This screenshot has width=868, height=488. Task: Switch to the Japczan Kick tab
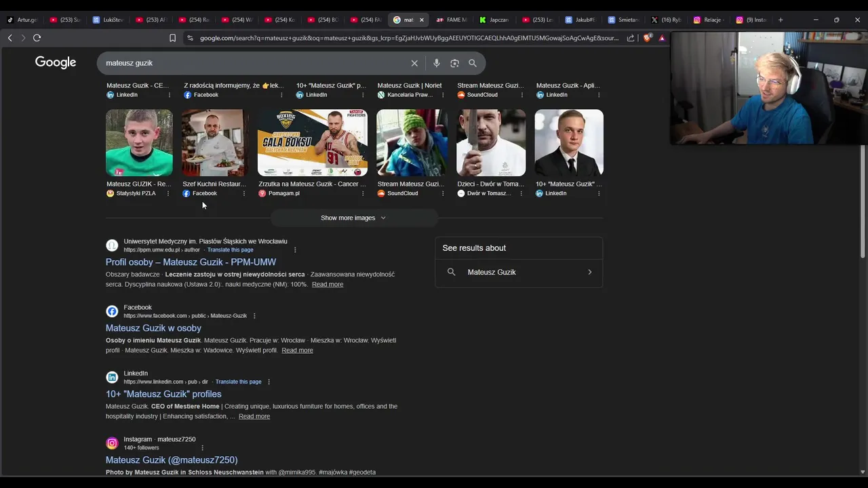pos(494,20)
